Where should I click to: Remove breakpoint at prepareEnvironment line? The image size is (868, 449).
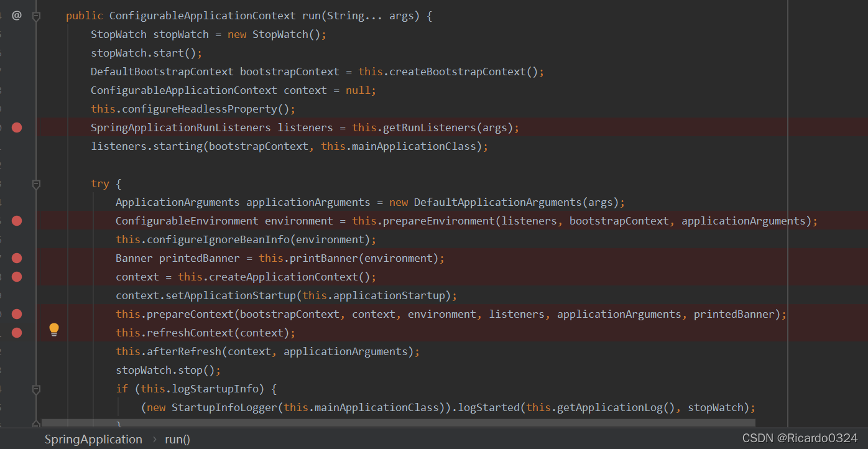pyautogui.click(x=17, y=221)
